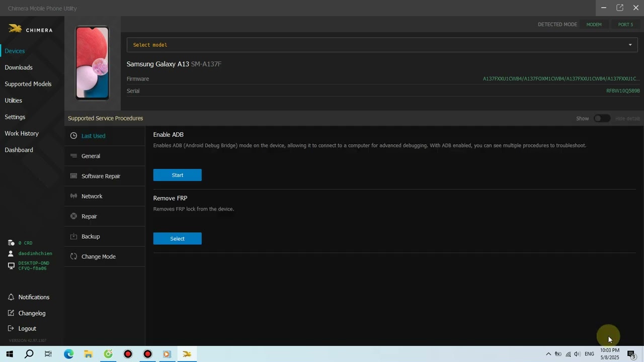The width and height of the screenshot is (644, 362).
Task: Click the volume speaker tray icon
Action: click(x=577, y=354)
